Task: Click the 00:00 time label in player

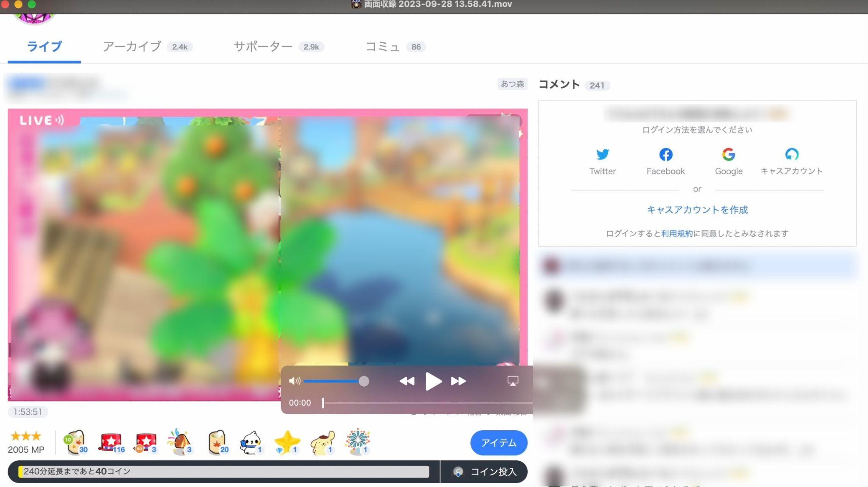Action: [300, 403]
